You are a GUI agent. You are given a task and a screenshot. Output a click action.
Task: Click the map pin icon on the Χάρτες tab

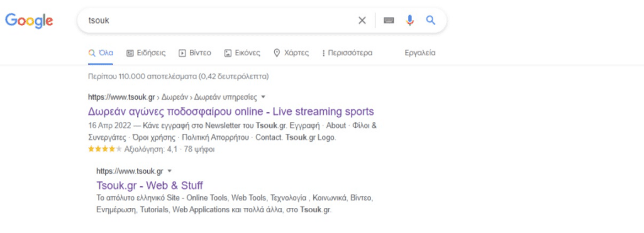pos(277,53)
